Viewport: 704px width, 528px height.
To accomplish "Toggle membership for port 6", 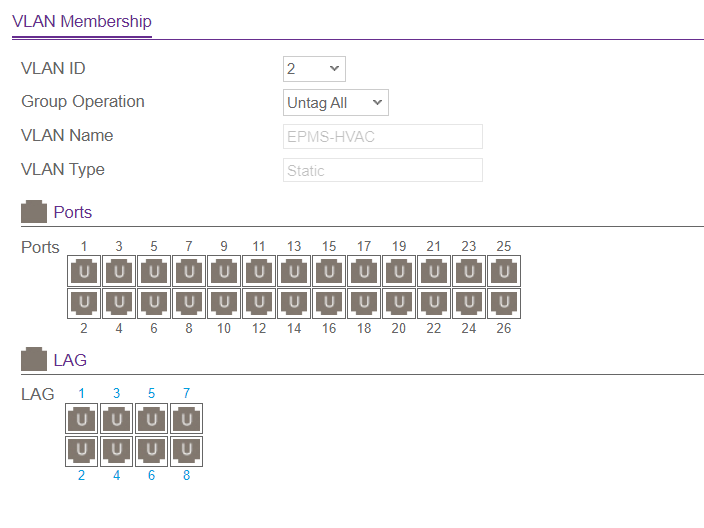I will 154,303.
